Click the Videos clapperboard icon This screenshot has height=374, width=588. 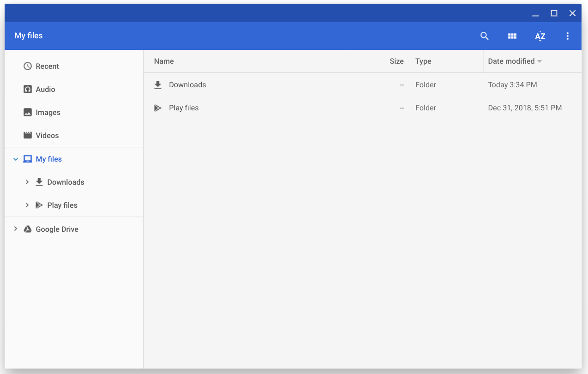click(28, 135)
